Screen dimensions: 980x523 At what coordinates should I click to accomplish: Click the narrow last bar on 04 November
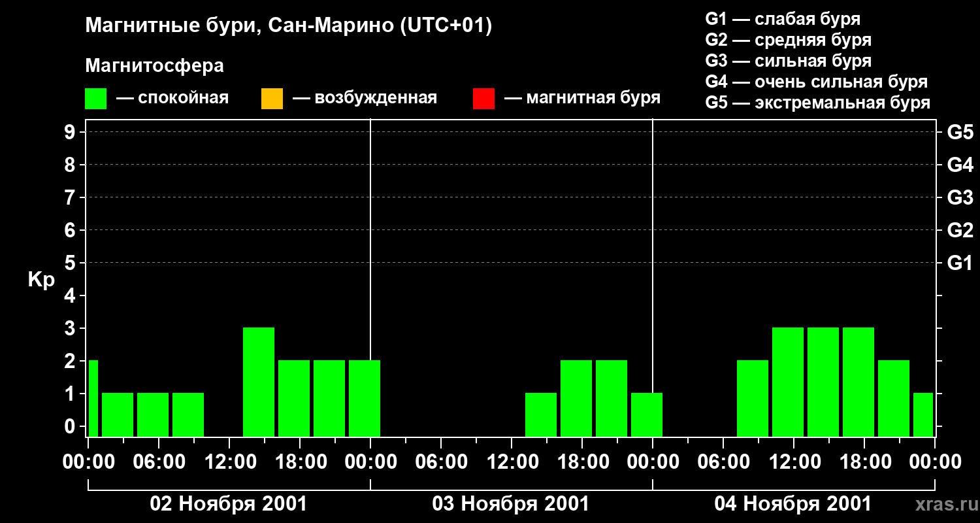923,414
